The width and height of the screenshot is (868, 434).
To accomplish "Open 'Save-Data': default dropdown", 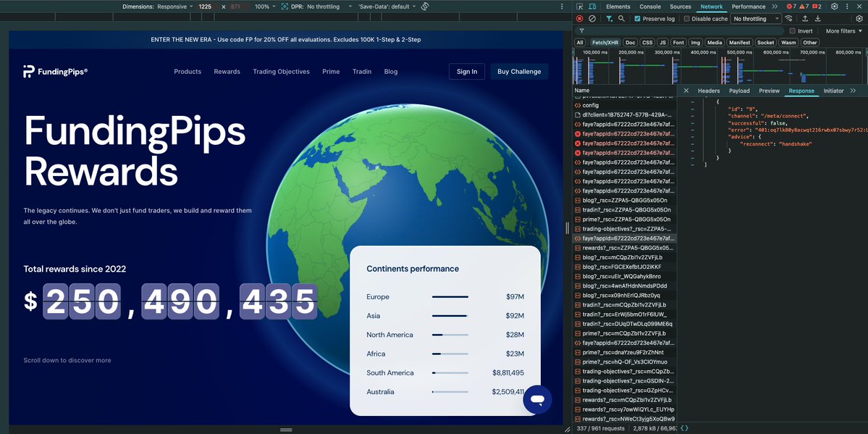I will [x=387, y=7].
